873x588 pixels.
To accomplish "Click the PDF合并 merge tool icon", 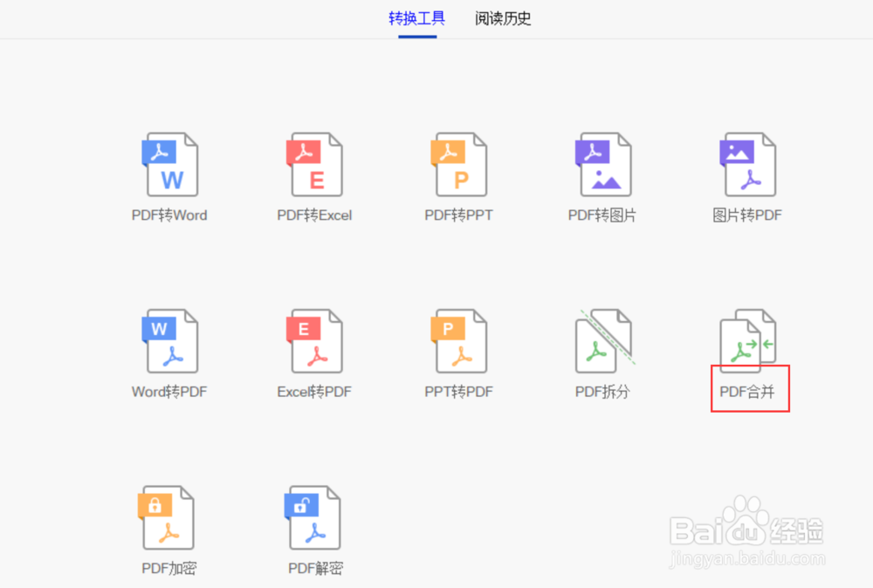I will (748, 341).
